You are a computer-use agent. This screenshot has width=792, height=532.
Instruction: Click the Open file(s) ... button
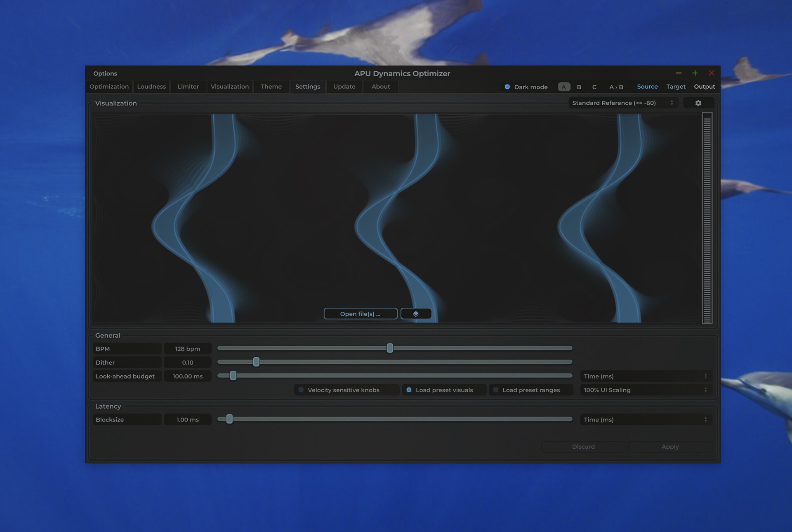[x=361, y=314]
